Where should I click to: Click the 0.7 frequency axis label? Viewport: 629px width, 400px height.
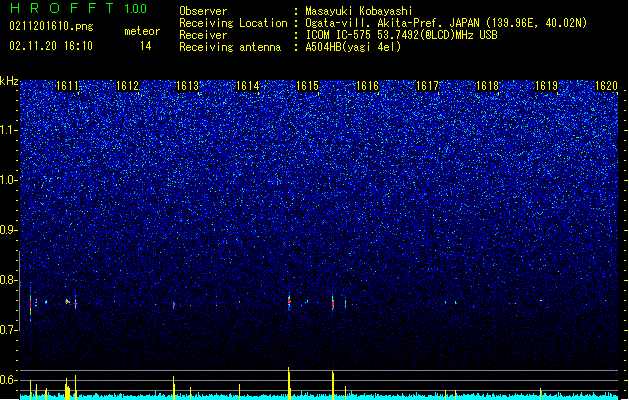click(8, 330)
